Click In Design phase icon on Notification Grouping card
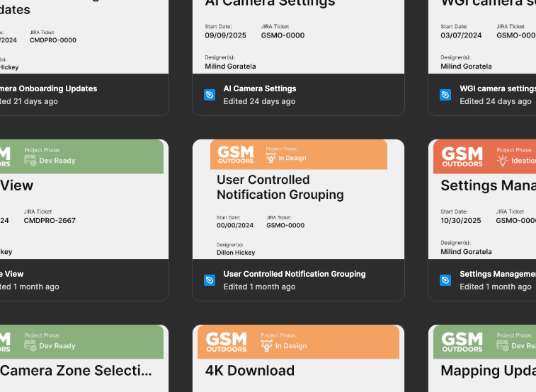The image size is (536, 392). point(270,158)
